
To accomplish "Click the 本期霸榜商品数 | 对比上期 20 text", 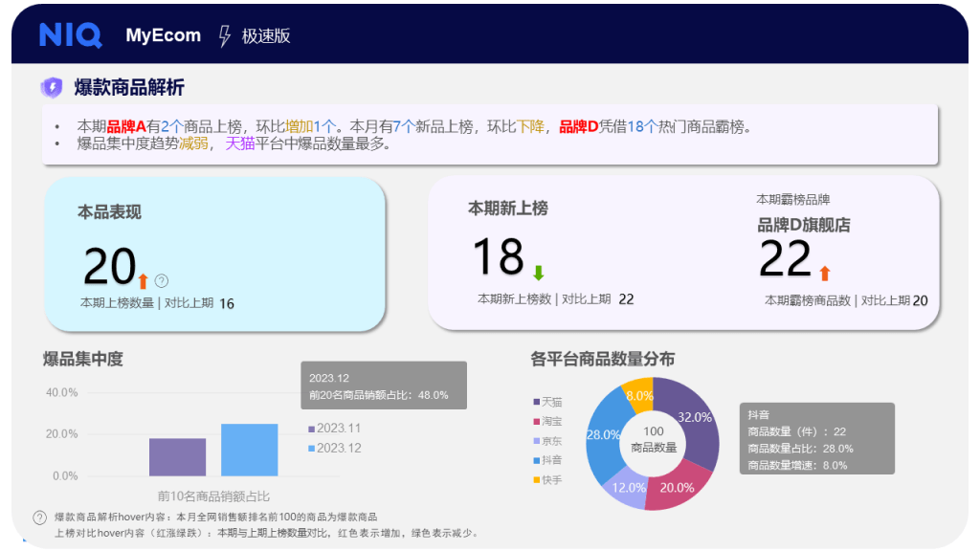I will pyautogui.click(x=846, y=300).
